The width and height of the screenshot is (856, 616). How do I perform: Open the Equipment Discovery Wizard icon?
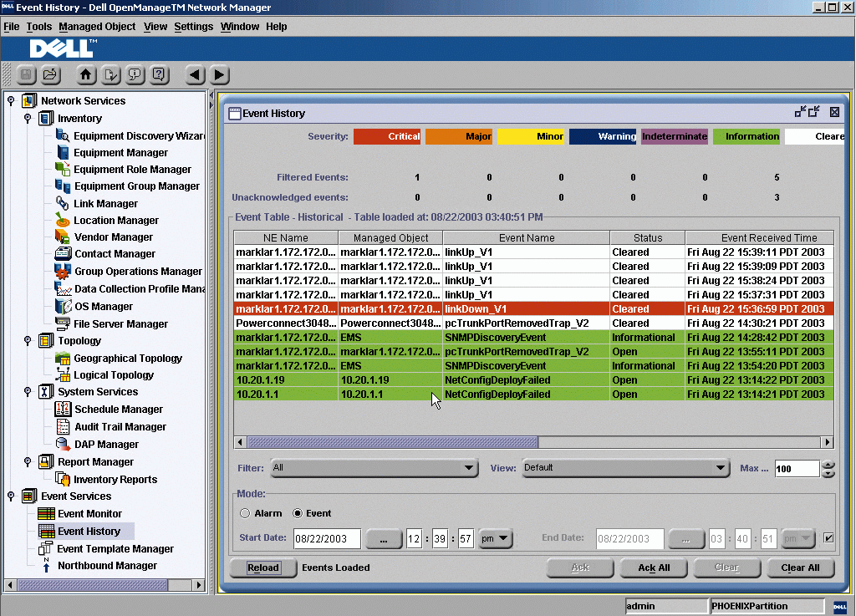click(x=63, y=135)
